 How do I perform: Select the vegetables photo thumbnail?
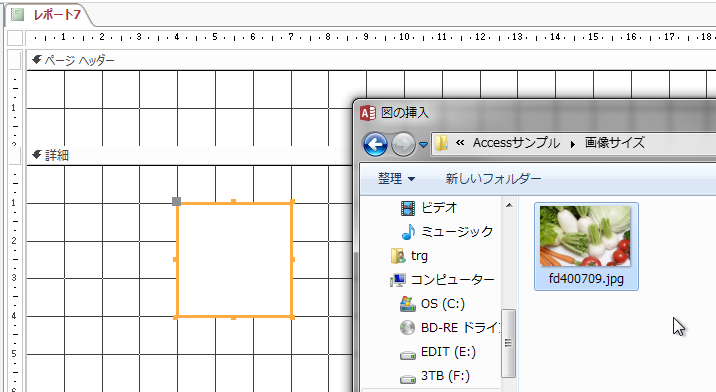(x=585, y=236)
